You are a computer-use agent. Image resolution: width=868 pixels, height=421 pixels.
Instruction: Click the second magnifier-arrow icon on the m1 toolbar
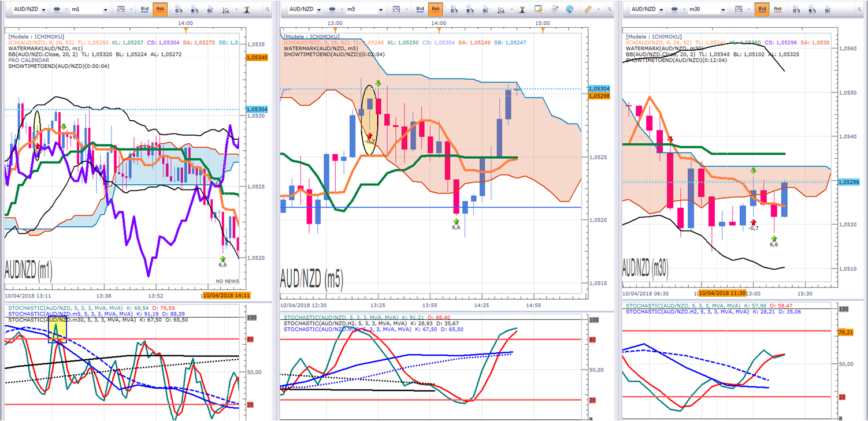pyautogui.click(x=194, y=9)
